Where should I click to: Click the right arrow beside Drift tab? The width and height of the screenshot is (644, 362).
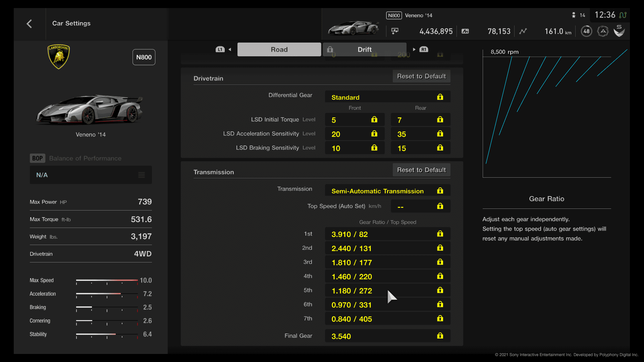point(414,50)
